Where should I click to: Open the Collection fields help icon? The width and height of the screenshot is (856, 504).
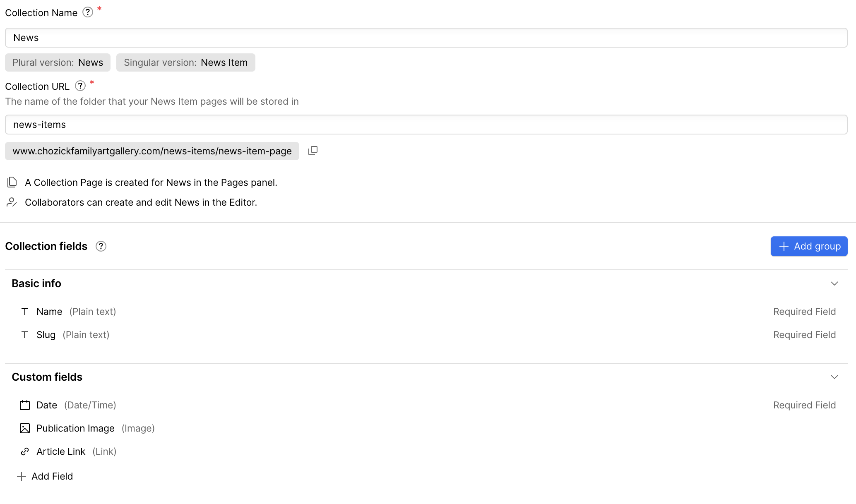pos(101,246)
